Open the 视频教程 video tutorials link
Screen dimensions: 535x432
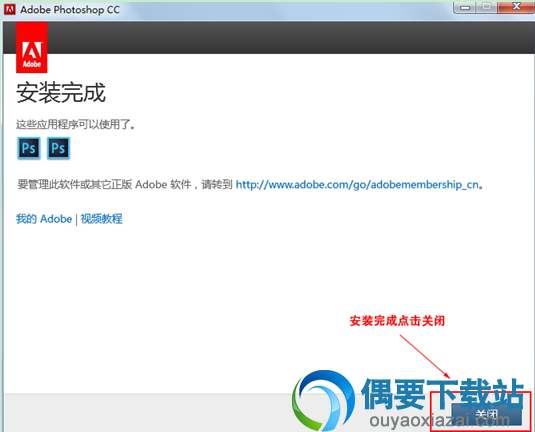point(101,219)
